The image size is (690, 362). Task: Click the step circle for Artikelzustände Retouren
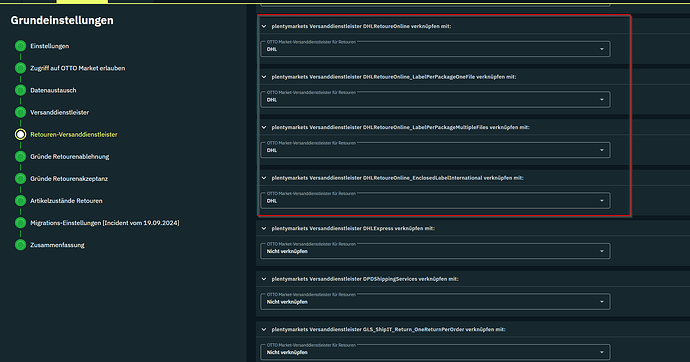point(20,201)
